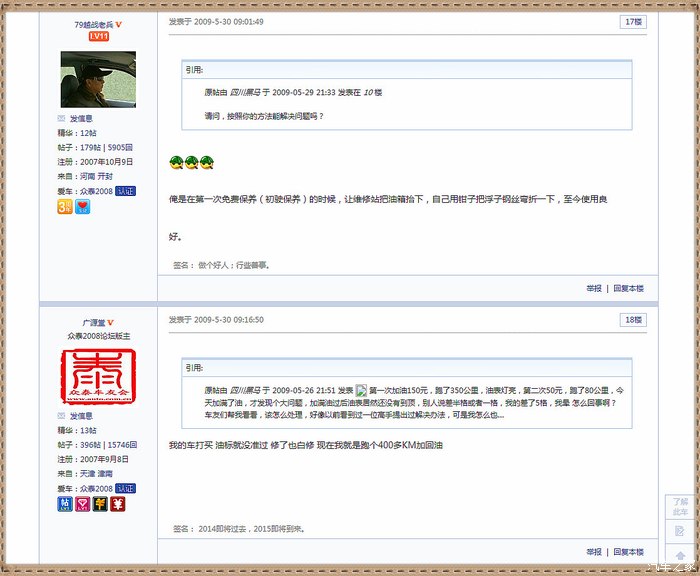Click the red 羊 badge icon
The image size is (700, 576).
coord(117,504)
